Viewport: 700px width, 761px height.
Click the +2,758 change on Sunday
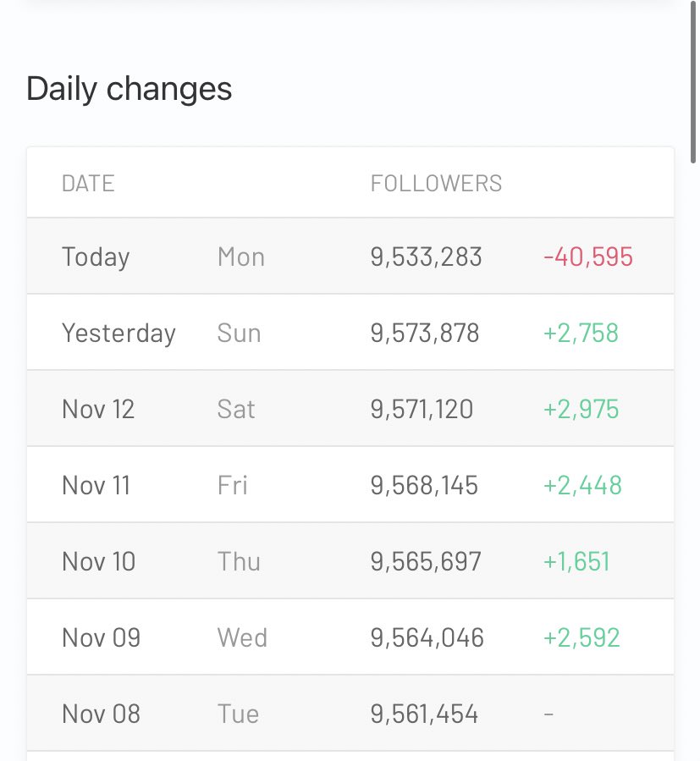point(581,333)
